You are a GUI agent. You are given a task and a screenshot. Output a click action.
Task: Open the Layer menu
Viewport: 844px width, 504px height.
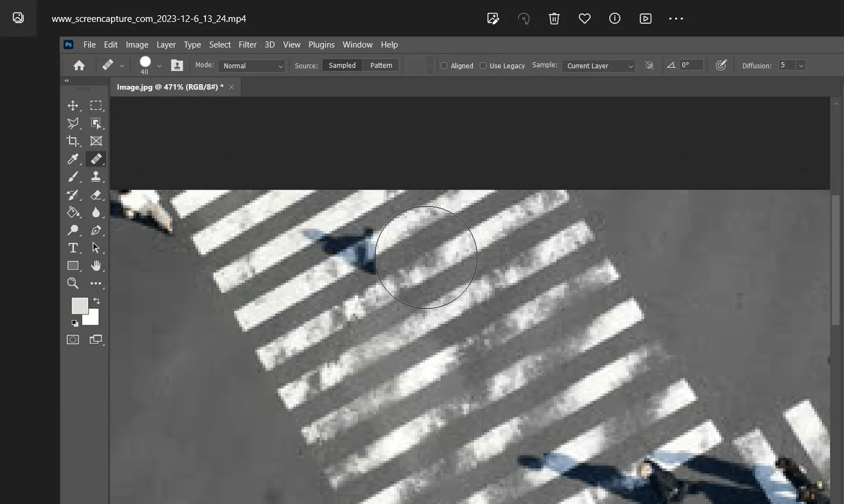pos(166,44)
